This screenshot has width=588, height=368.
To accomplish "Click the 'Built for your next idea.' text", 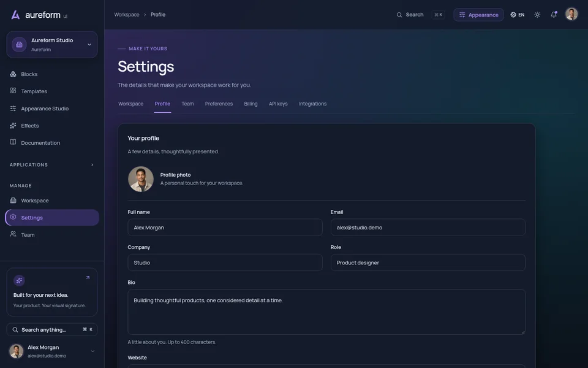I will [x=41, y=295].
